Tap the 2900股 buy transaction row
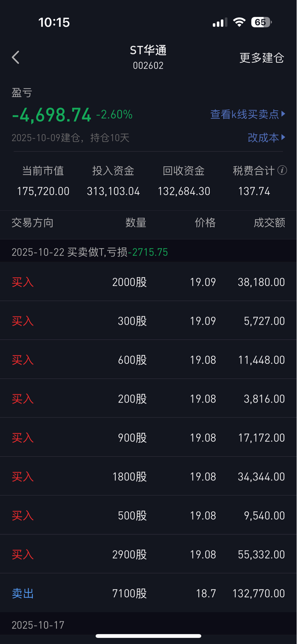The height and width of the screenshot is (644, 297). pos(148,554)
